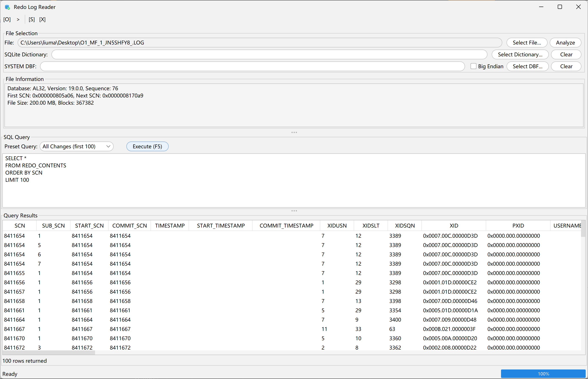Select the row with SCN 8411670
Image resolution: width=588 pixels, height=379 pixels.
pos(292,338)
